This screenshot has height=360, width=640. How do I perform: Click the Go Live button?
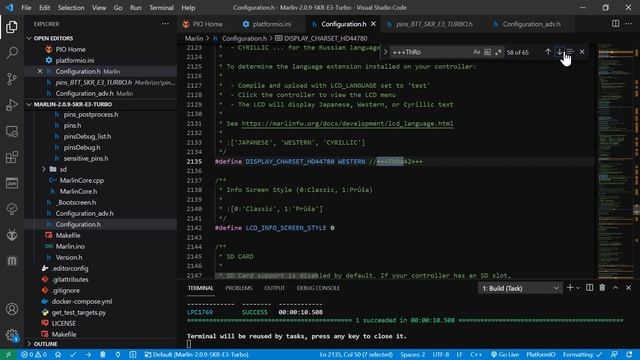(x=505, y=354)
